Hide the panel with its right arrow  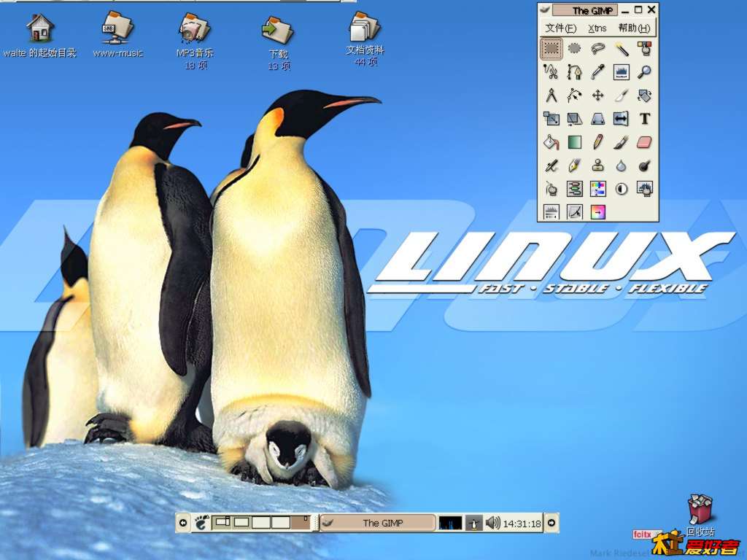tap(551, 523)
